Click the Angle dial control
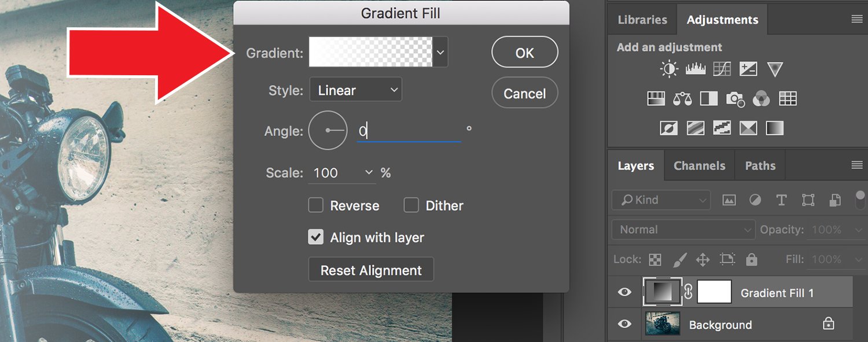 click(x=328, y=130)
